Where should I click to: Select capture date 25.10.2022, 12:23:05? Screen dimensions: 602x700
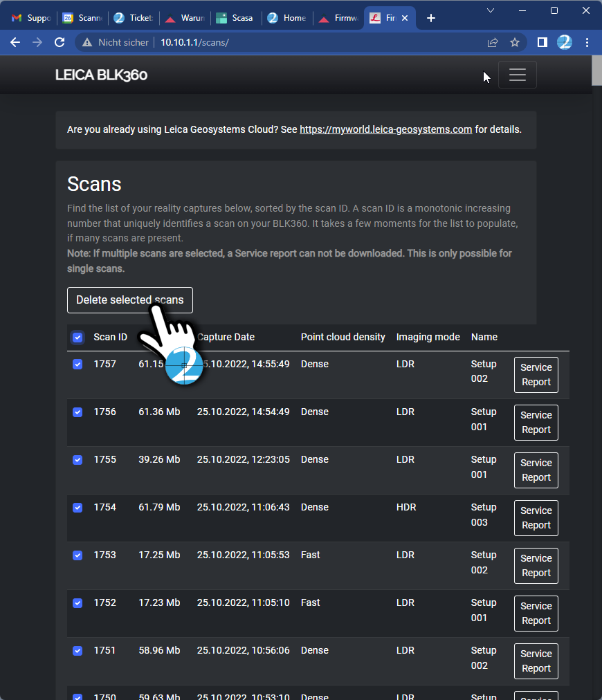point(244,459)
